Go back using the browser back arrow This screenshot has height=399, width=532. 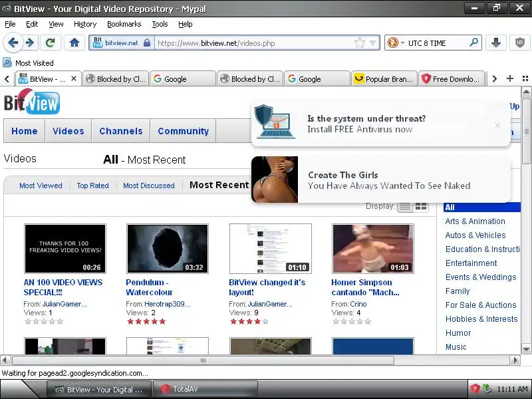tap(13, 43)
